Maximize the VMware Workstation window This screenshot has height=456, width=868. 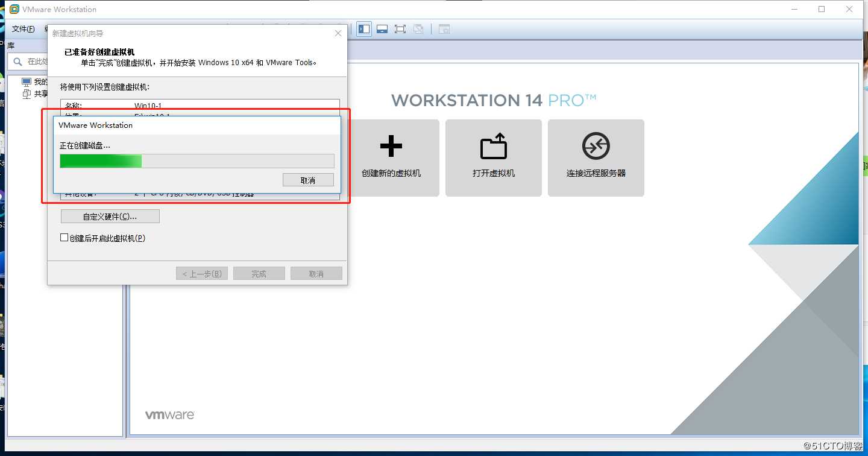822,9
